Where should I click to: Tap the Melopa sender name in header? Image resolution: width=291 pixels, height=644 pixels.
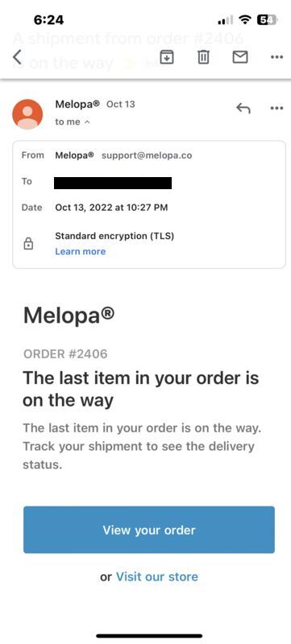(x=77, y=104)
